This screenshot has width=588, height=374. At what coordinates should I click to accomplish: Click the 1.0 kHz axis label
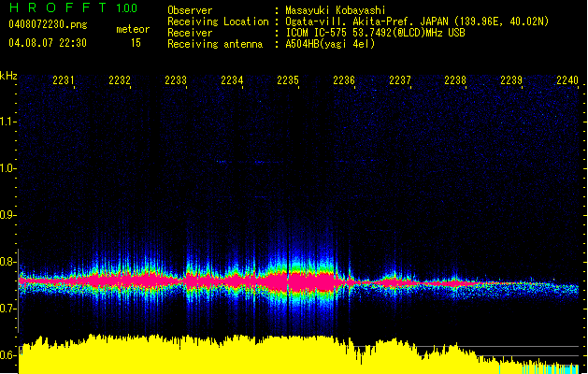click(7, 168)
